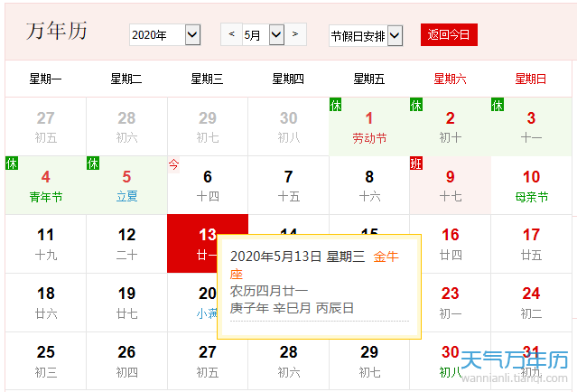Screen dimensions: 577x392
Task: Click 今 badge on May 6
Action: [173, 164]
